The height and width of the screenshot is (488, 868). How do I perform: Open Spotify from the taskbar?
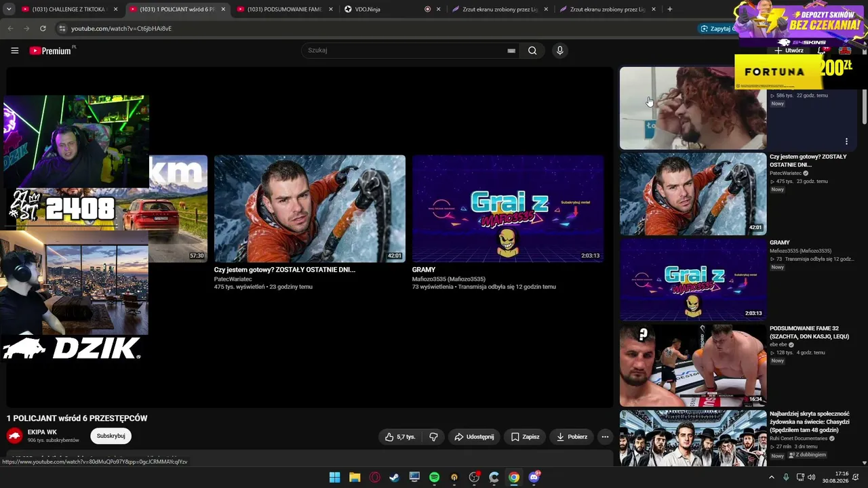(x=434, y=477)
